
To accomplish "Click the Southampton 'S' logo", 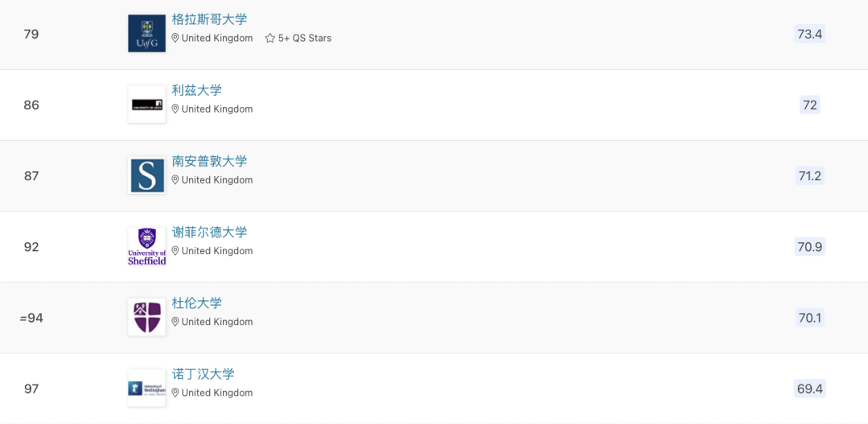I will pos(146,175).
